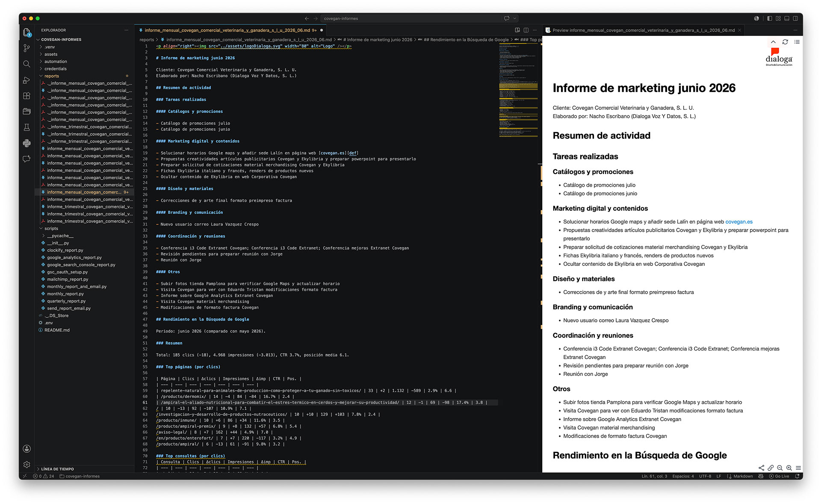Expand the LÍNEA DE TIEMPO section
Screen dimensions: 821x504
(x=57, y=469)
